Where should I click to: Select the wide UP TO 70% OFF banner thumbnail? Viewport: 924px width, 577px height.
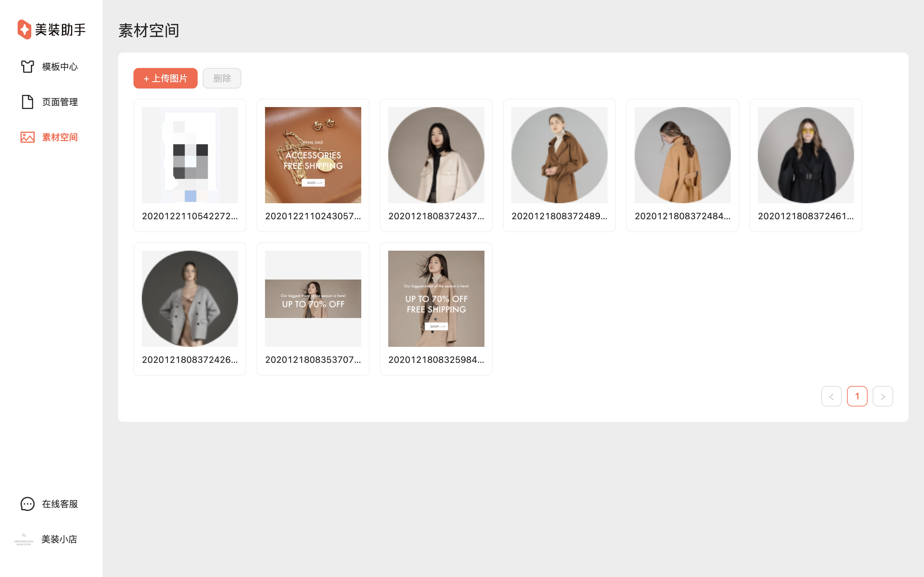point(313,299)
